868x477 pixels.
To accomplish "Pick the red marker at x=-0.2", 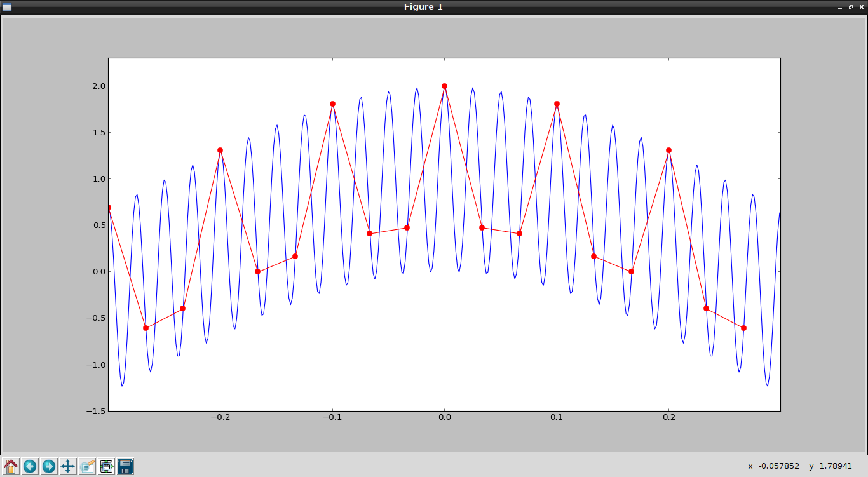I will [x=220, y=151].
